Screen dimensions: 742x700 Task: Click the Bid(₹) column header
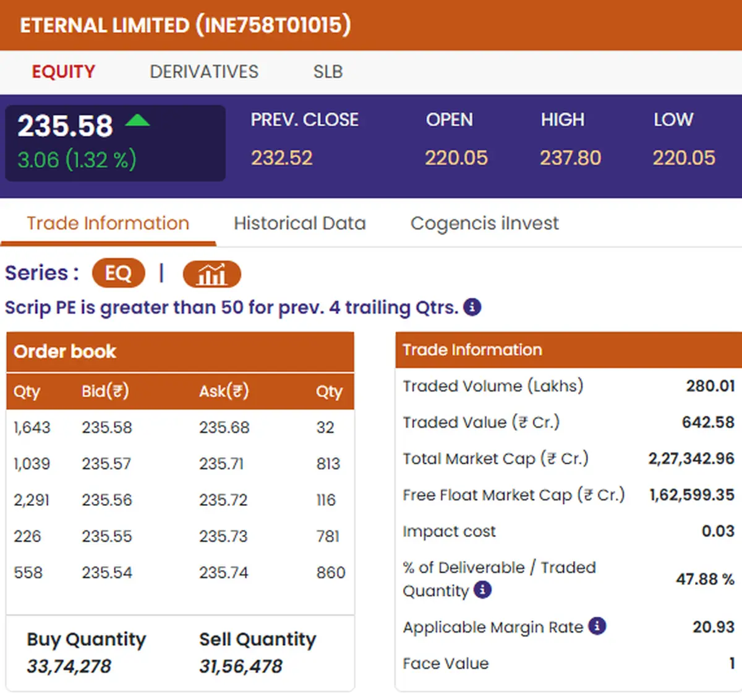[x=105, y=391]
